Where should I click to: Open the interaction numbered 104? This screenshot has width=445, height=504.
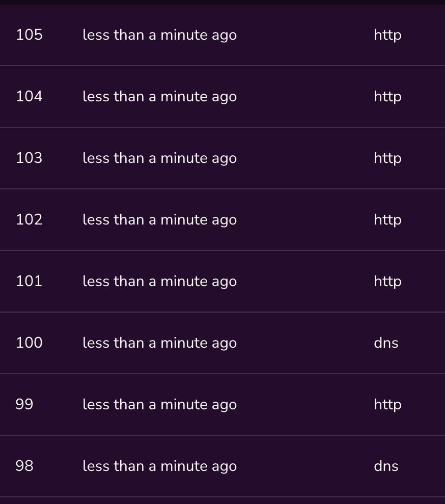pyautogui.click(x=29, y=97)
